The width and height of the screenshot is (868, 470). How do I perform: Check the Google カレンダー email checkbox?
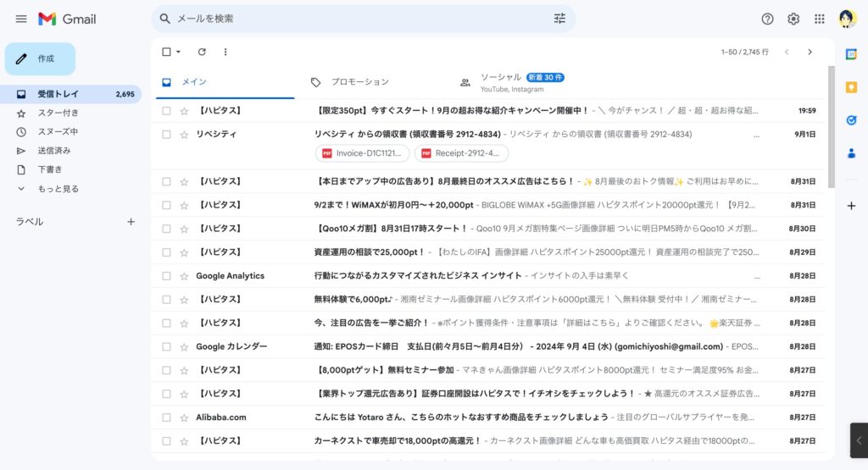(x=166, y=346)
